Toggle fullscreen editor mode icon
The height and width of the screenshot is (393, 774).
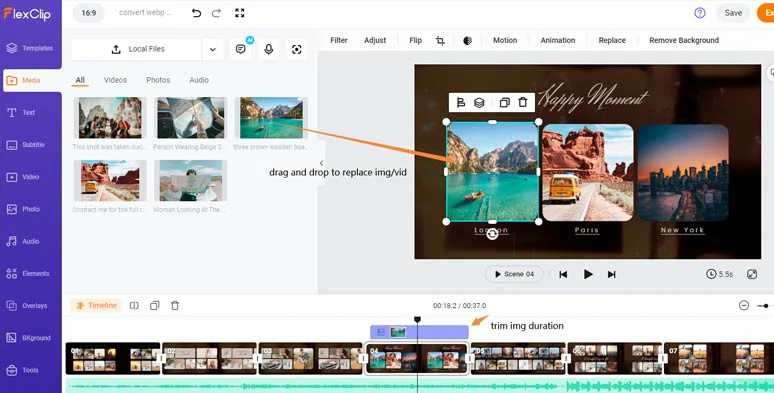239,13
